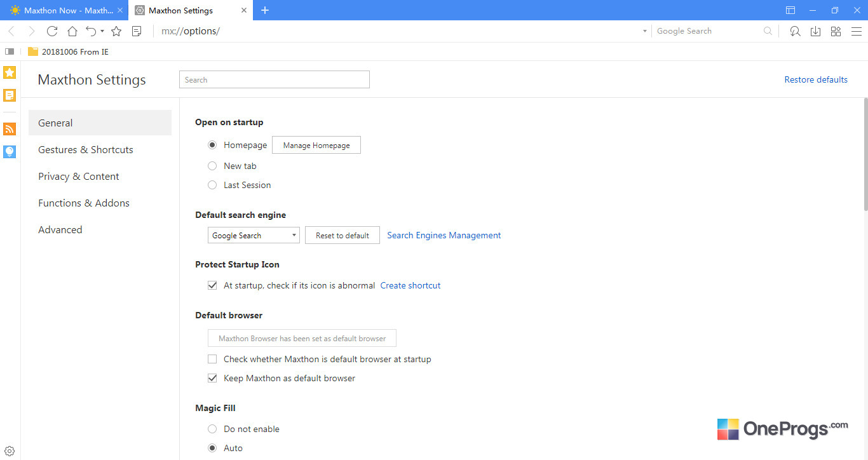Switch to the Maxthon Settings tab
868x460 pixels.
pos(191,10)
